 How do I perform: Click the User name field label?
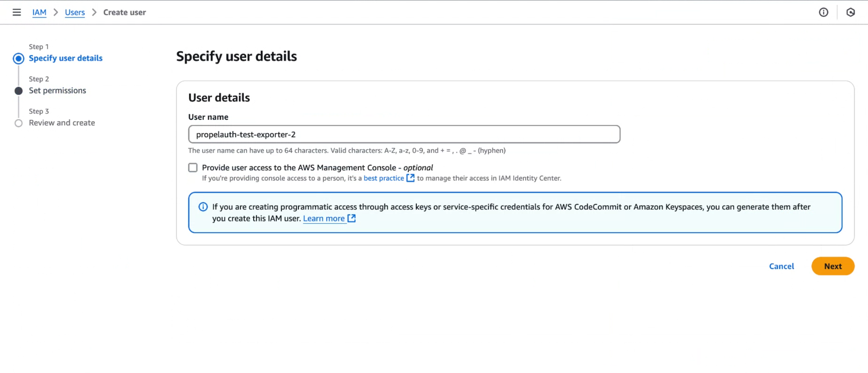208,117
